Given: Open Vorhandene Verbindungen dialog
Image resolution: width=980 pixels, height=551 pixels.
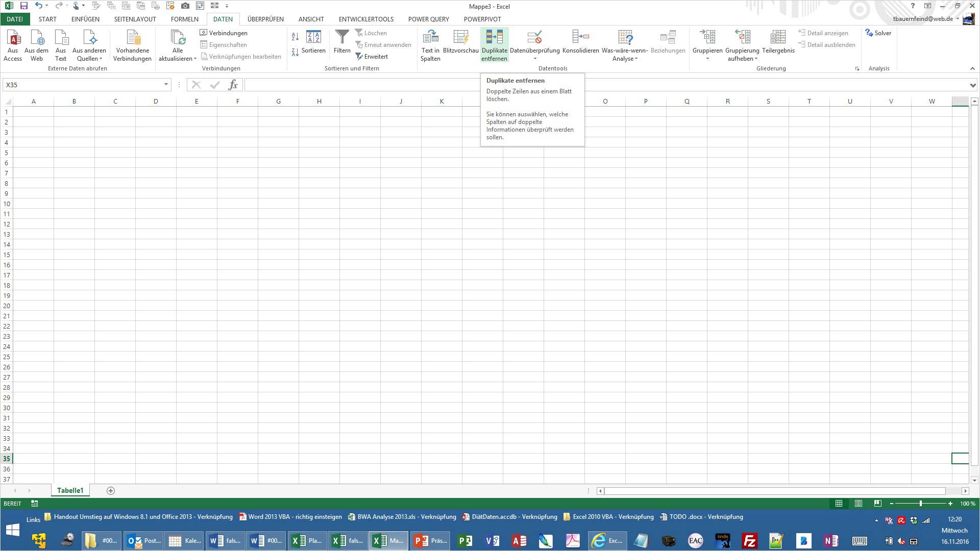Looking at the screenshot, I should tap(132, 45).
